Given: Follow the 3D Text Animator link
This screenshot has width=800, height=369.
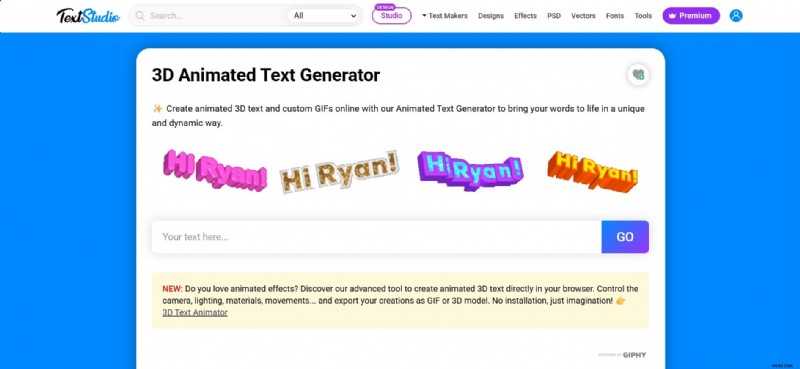Looking at the screenshot, I should pos(195,313).
